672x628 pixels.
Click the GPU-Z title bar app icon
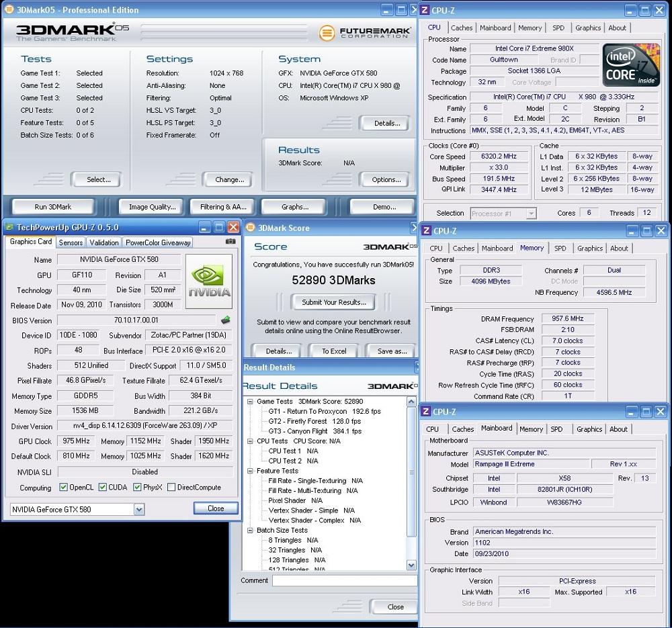9,227
